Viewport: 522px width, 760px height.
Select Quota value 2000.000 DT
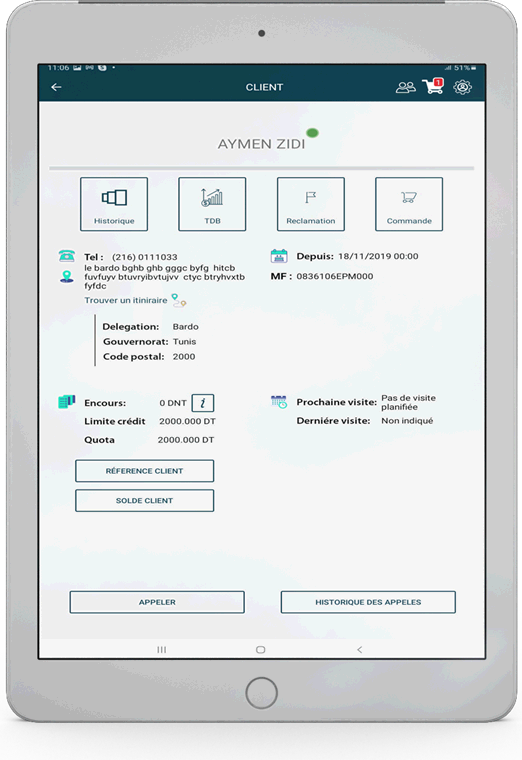pos(186,440)
